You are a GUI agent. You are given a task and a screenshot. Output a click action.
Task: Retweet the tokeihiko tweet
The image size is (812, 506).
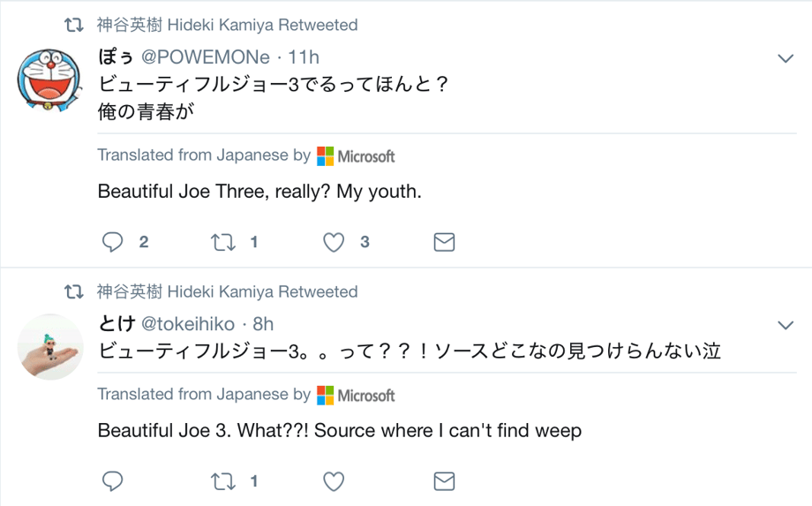click(223, 481)
